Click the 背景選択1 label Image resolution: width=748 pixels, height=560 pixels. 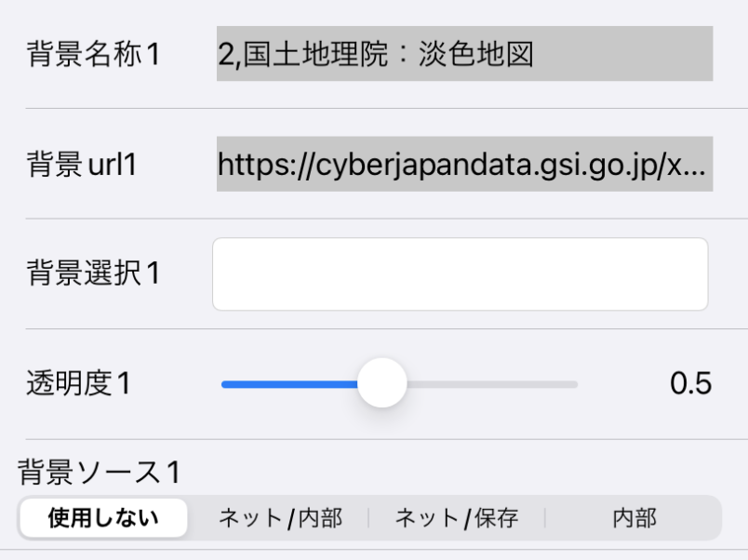coord(93,273)
